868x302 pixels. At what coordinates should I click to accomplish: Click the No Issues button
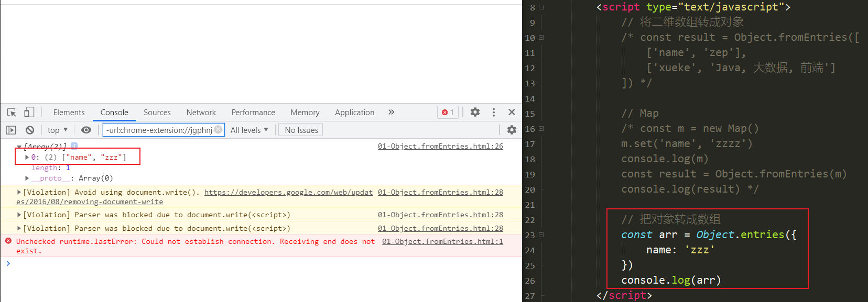pyautogui.click(x=301, y=130)
